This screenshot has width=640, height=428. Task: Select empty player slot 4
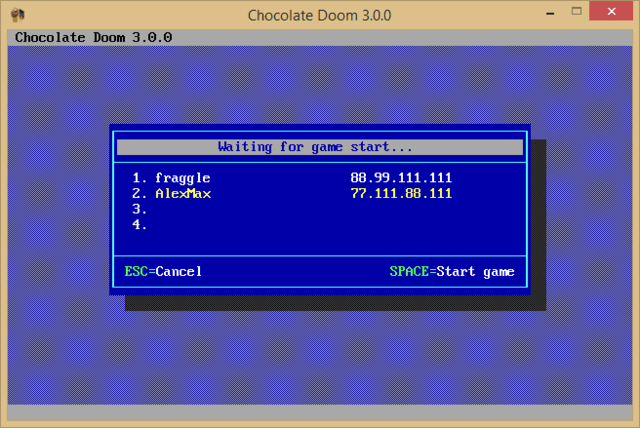(140, 224)
